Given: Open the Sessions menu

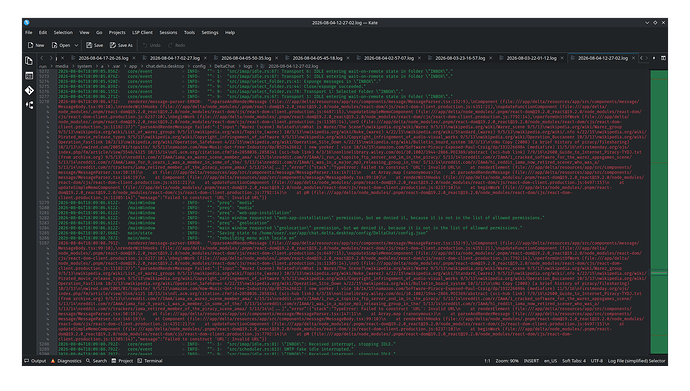Looking at the screenshot, I should [168, 33].
